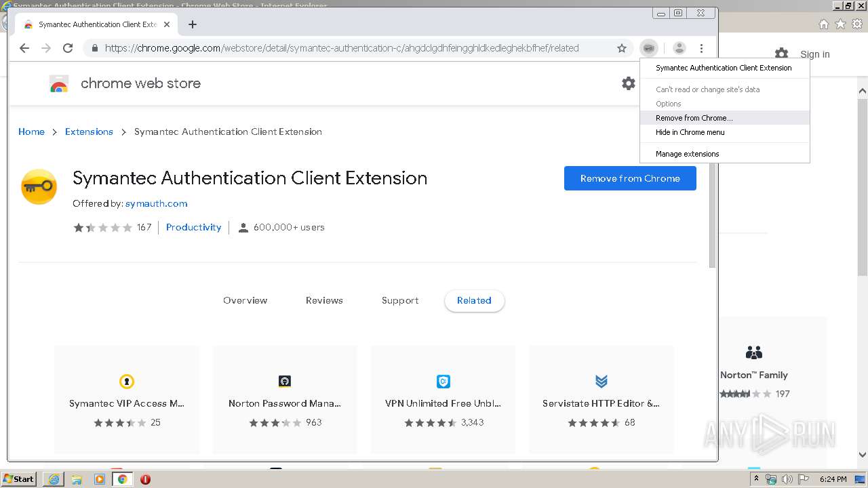Open Servistate HTTP Editor &... title

pyautogui.click(x=601, y=403)
